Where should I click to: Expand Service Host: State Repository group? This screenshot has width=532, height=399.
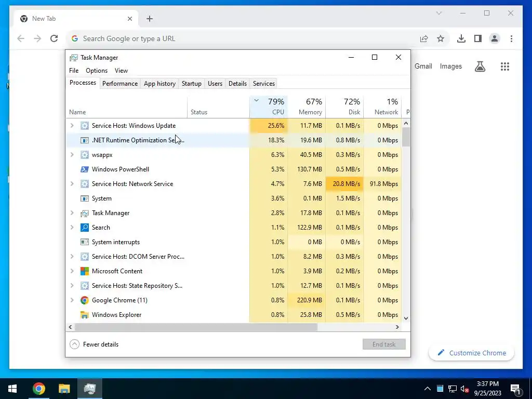[x=72, y=286]
